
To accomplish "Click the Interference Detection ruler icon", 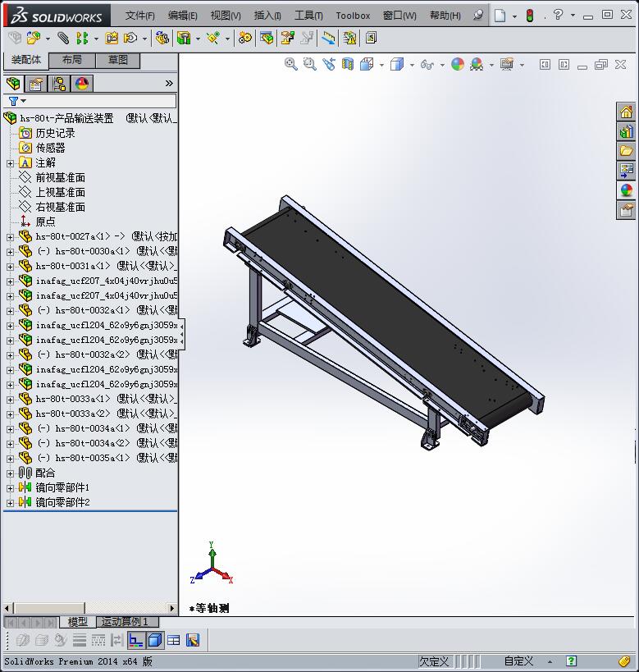I will [x=329, y=38].
